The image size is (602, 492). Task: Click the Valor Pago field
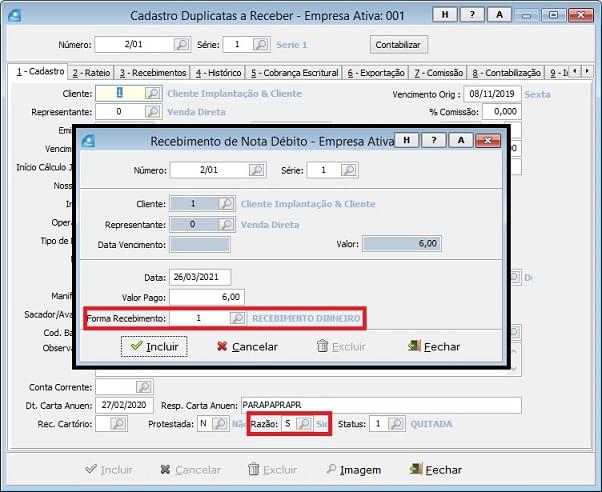point(207,297)
